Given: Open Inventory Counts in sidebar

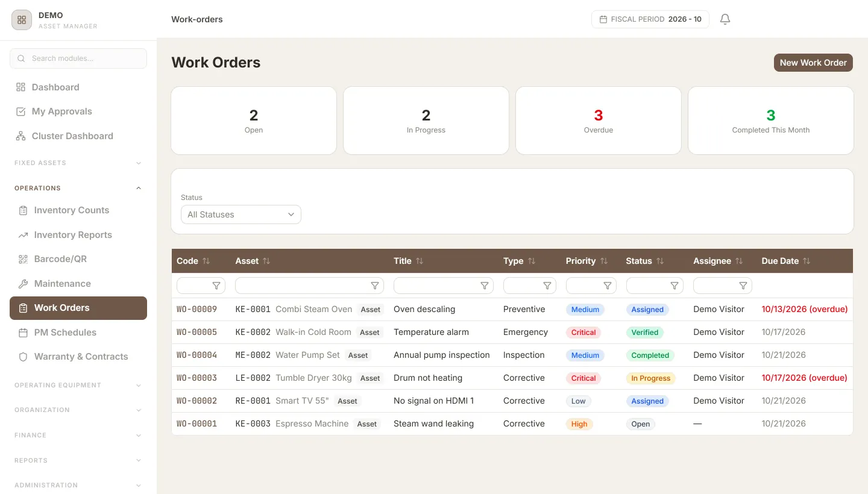Looking at the screenshot, I should point(78,210).
